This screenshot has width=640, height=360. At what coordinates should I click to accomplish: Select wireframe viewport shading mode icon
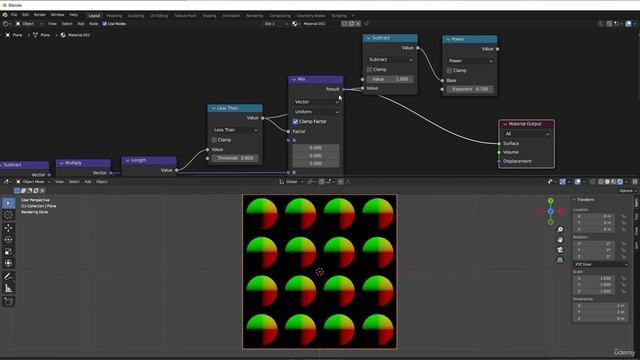[x=601, y=182]
